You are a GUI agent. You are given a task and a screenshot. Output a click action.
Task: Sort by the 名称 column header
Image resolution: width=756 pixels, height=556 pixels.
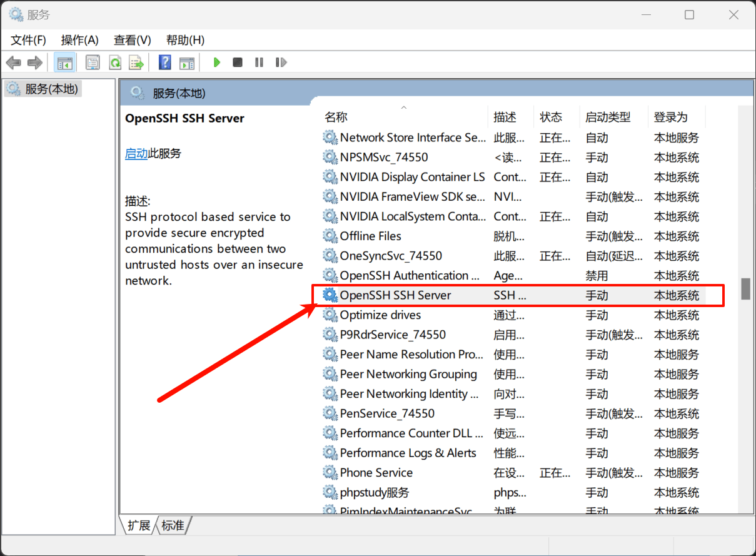[x=336, y=117]
